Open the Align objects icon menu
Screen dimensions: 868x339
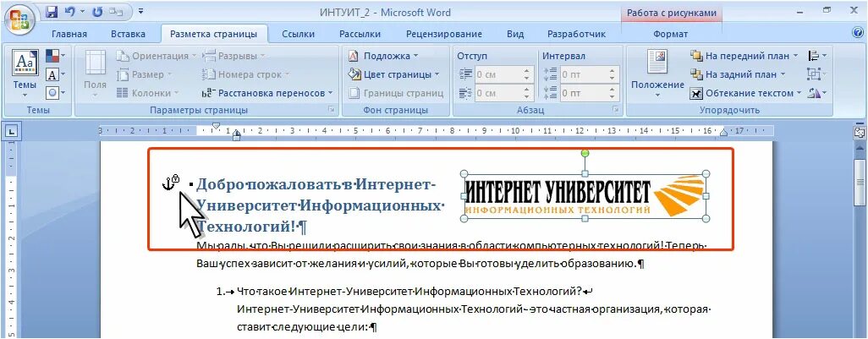(x=816, y=56)
